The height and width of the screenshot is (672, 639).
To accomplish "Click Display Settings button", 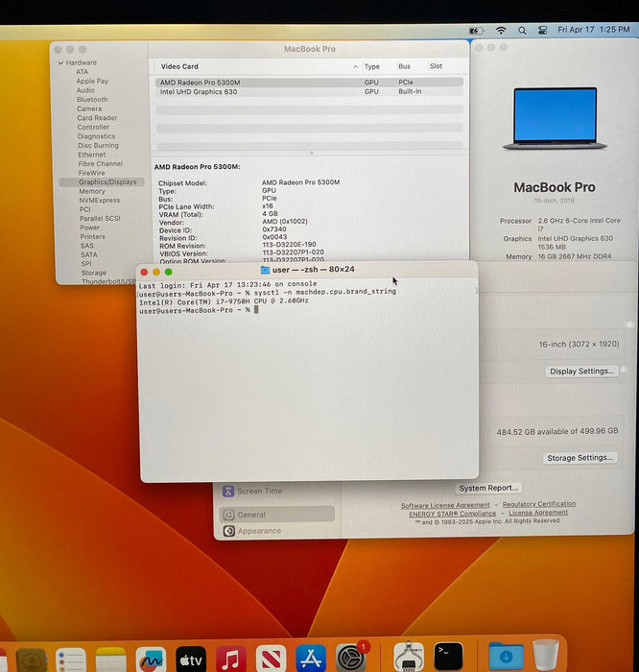I will pos(581,372).
